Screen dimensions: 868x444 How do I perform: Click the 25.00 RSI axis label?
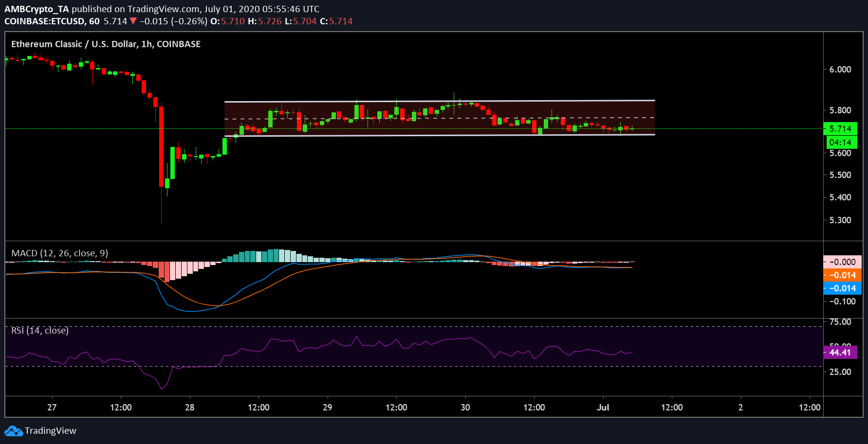(840, 372)
